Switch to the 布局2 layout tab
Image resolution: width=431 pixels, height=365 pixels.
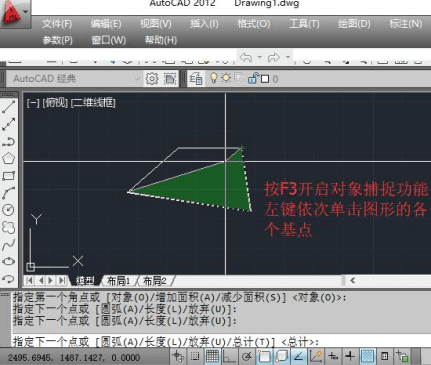(154, 281)
